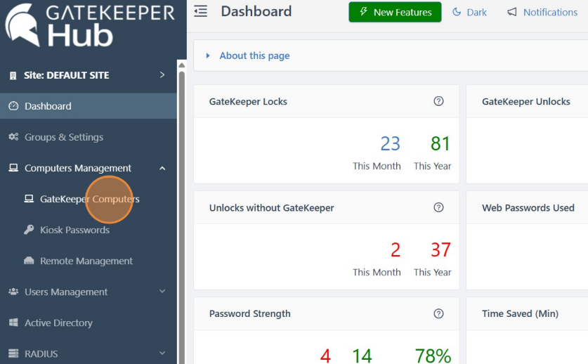Click the green 14 password strength value
588x364 pixels.
coord(362,356)
